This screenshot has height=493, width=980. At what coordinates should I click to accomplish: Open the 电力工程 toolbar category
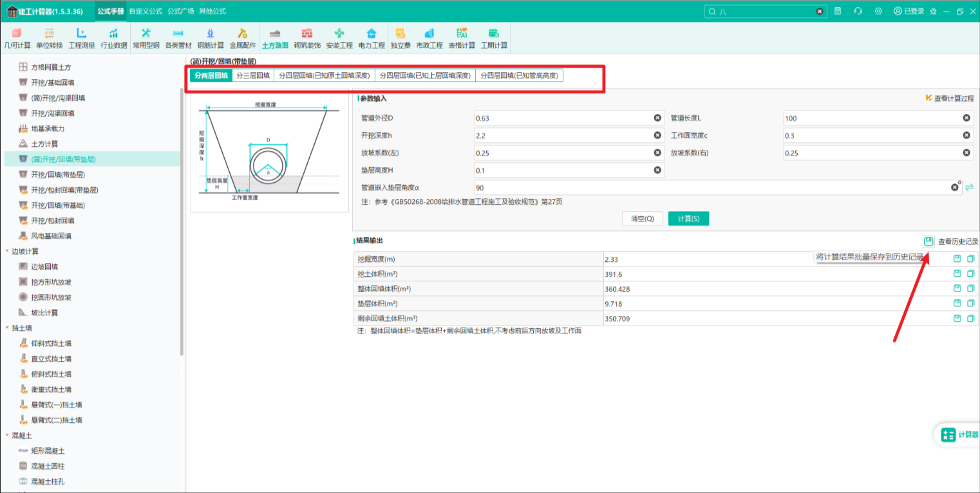(x=372, y=38)
